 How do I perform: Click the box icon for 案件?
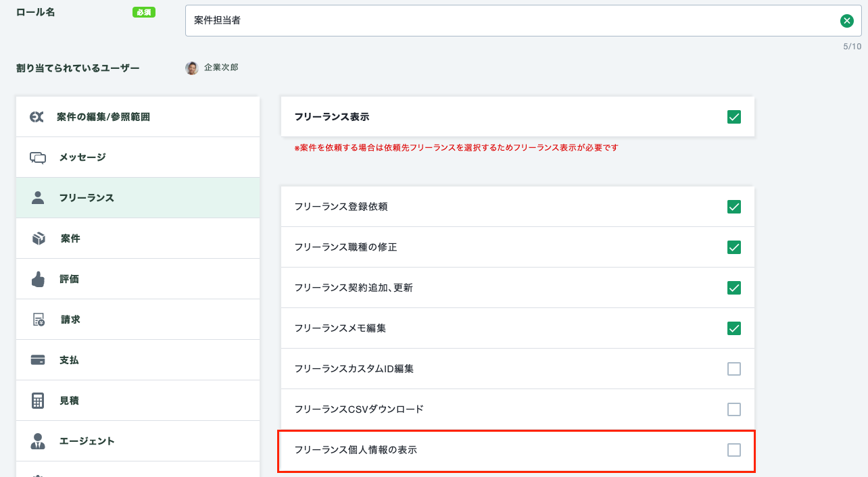coord(38,238)
